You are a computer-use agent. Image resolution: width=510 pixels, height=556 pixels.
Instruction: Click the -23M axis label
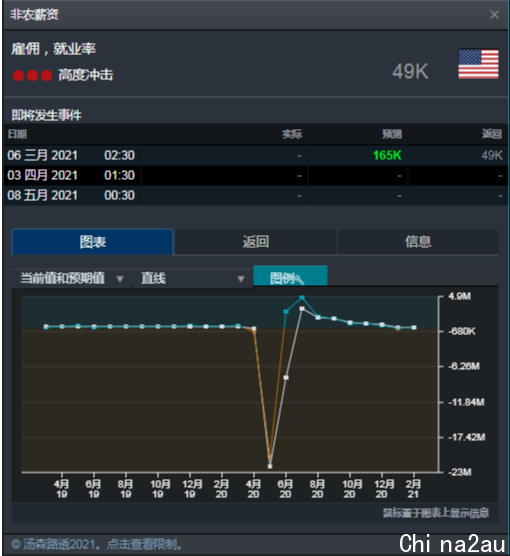coord(460,472)
